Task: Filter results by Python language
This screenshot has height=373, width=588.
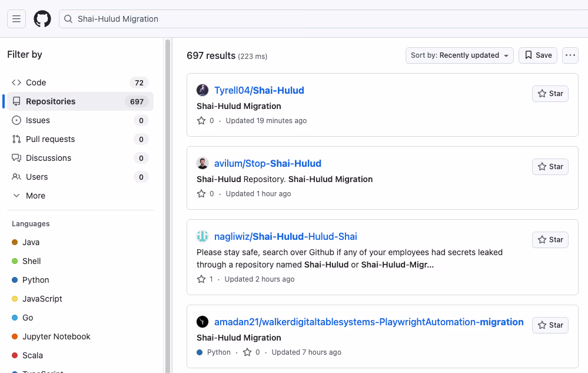Action: coord(35,280)
